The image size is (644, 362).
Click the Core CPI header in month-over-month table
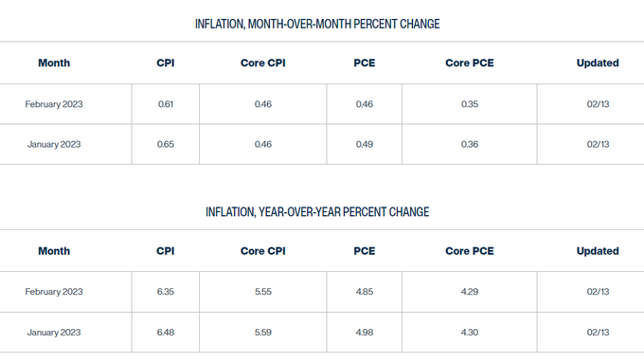click(263, 63)
